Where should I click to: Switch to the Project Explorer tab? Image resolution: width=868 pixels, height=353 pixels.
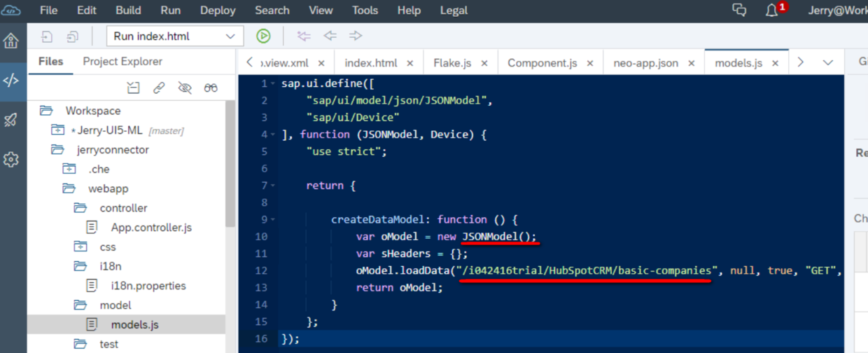(122, 62)
